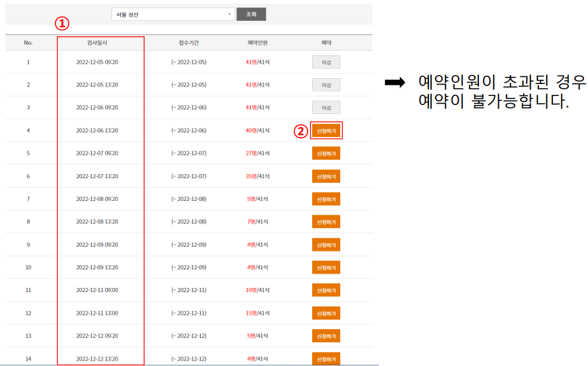Click the highlighted 신청하기 button marked ②
This screenshot has height=366, width=588.
(x=326, y=130)
